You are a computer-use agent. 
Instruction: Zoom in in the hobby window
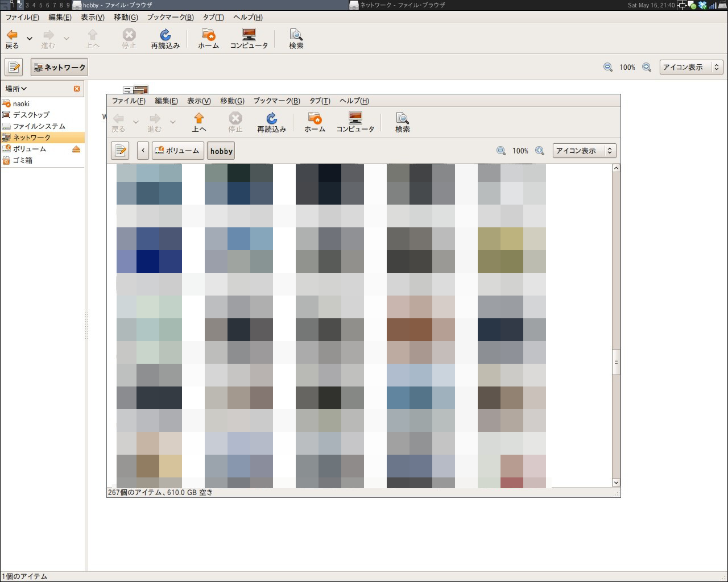pos(540,151)
